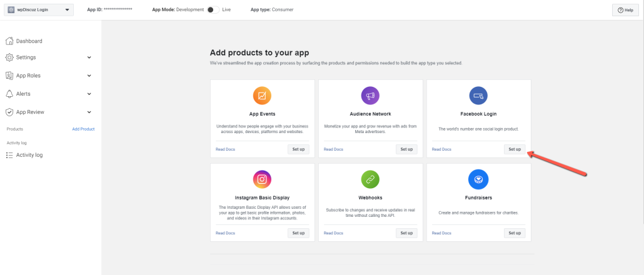The height and width of the screenshot is (275, 644).
Task: Click the orange App Events icon
Action: click(262, 96)
